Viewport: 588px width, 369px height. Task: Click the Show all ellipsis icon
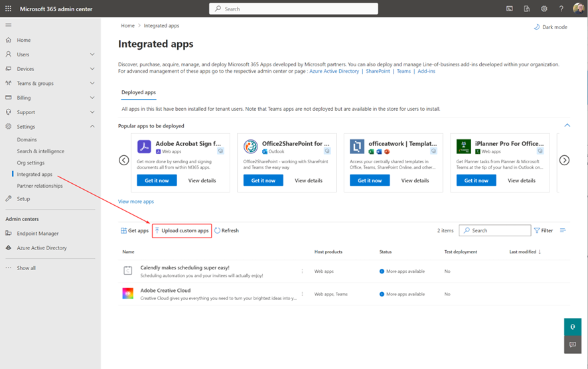tap(8, 267)
